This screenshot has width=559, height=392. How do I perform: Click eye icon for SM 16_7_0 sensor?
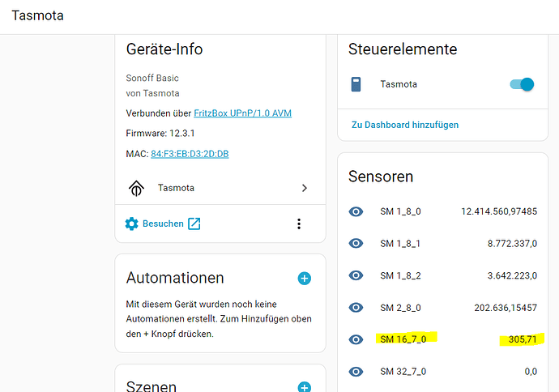(356, 339)
